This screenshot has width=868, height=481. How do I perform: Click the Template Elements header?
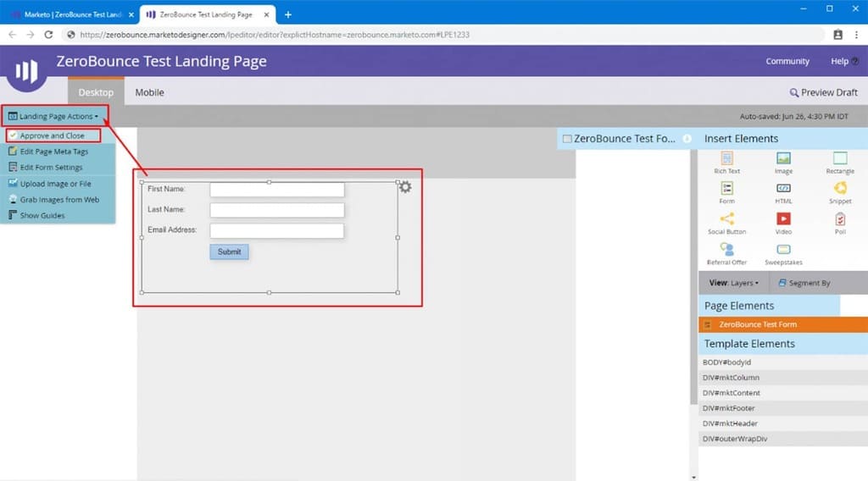tap(782, 344)
